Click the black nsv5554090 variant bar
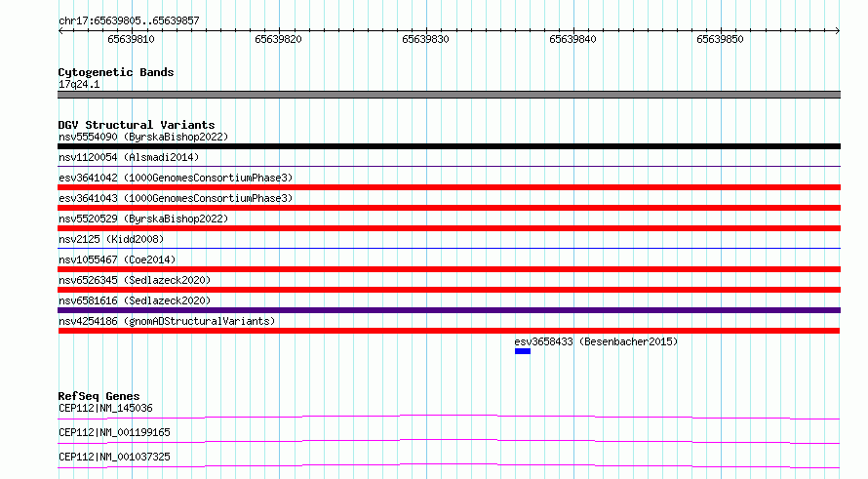This screenshot has width=868, height=479. pyautogui.click(x=449, y=146)
